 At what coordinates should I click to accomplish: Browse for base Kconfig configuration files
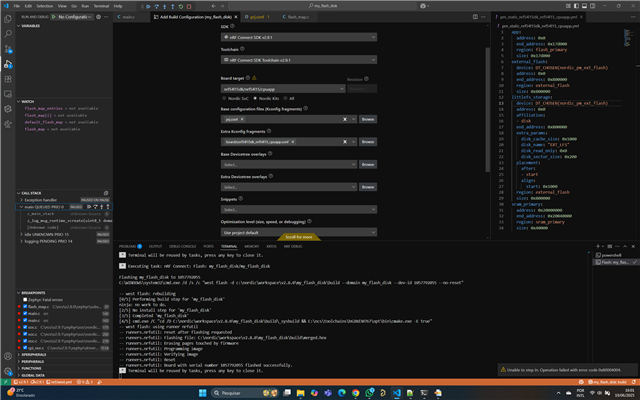pos(368,119)
